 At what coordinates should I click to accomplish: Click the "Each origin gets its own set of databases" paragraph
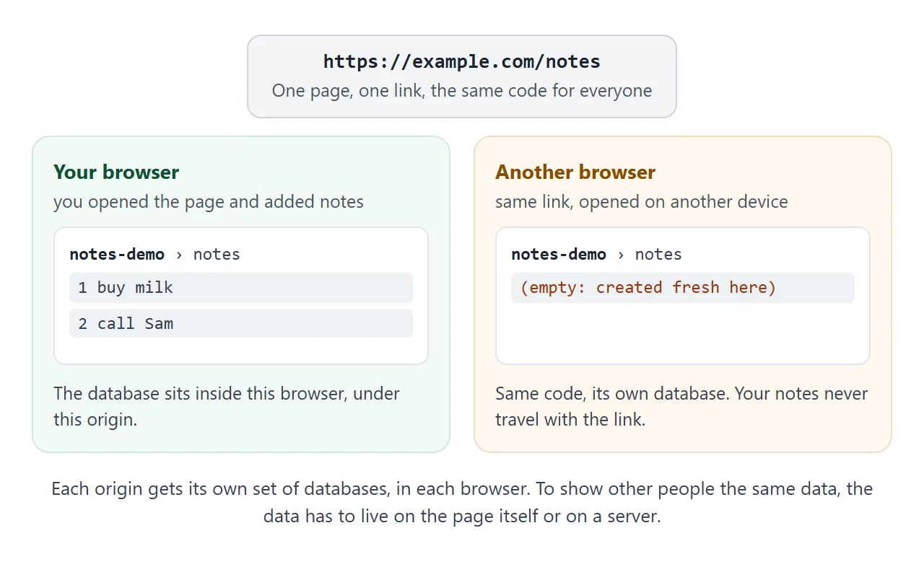click(462, 503)
